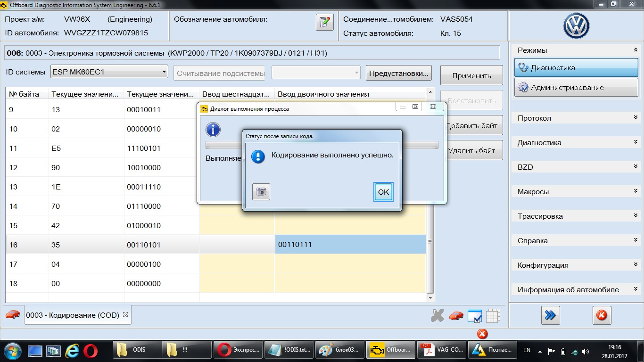Viewport: 644px width, 362px height.
Task: Click the progress bar in the process dialog
Action: (x=322, y=145)
